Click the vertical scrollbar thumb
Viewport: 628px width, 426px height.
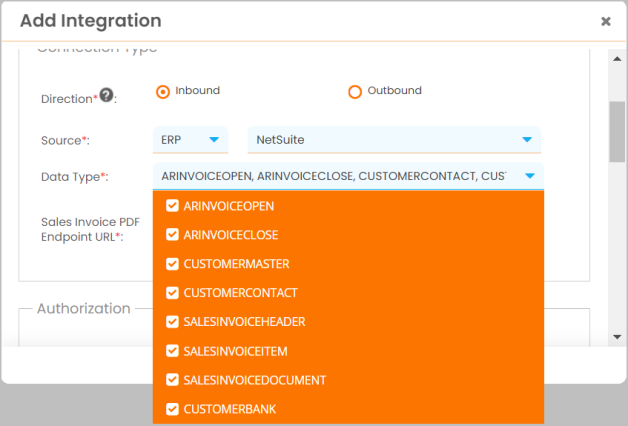[x=617, y=130]
